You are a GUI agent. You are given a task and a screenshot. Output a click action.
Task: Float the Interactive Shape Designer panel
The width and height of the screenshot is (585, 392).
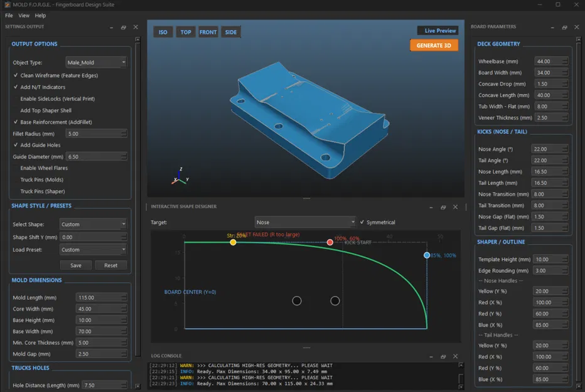(x=443, y=207)
